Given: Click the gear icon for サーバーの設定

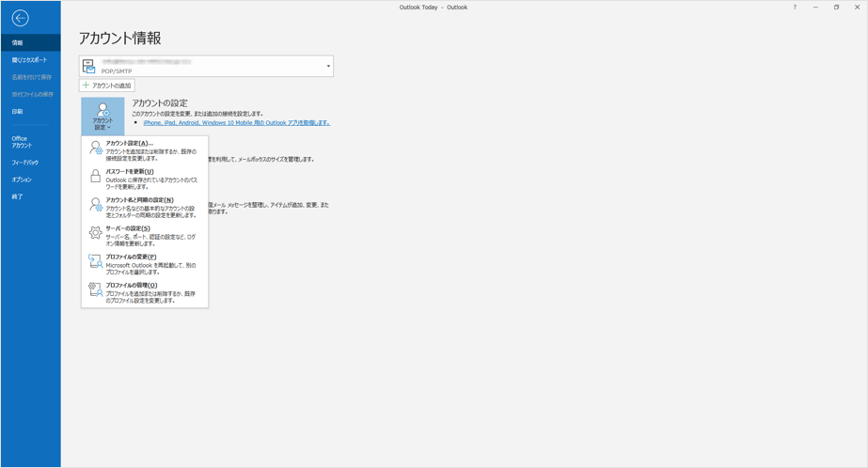Looking at the screenshot, I should coord(95,233).
